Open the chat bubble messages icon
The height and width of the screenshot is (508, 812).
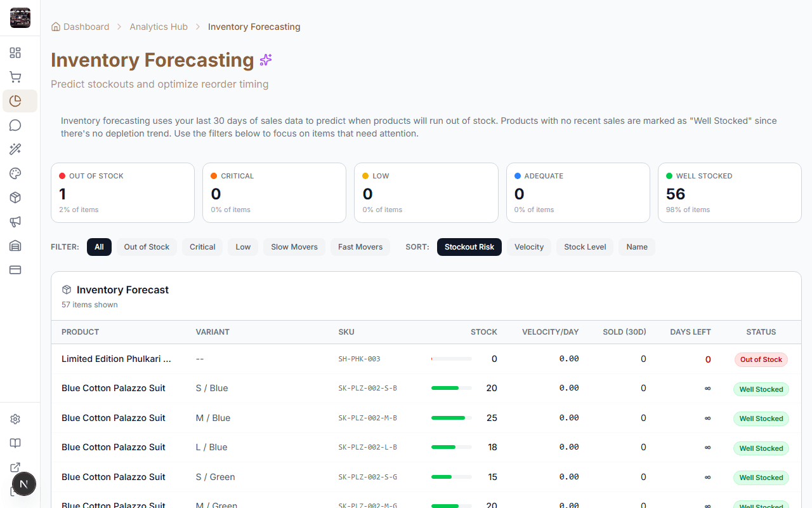pos(15,124)
